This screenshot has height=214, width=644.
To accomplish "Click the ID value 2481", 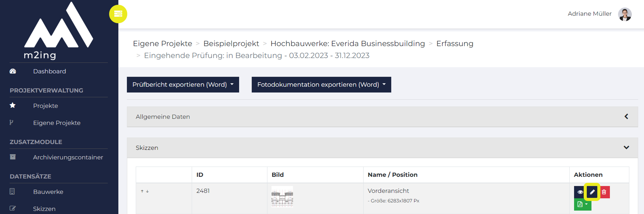I will click(x=203, y=191).
